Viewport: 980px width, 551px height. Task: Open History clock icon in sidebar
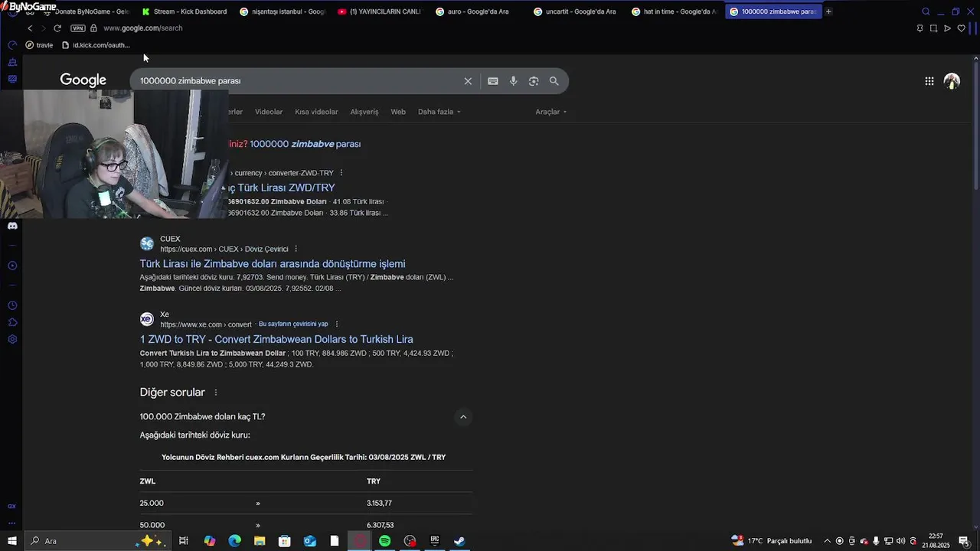(x=12, y=305)
